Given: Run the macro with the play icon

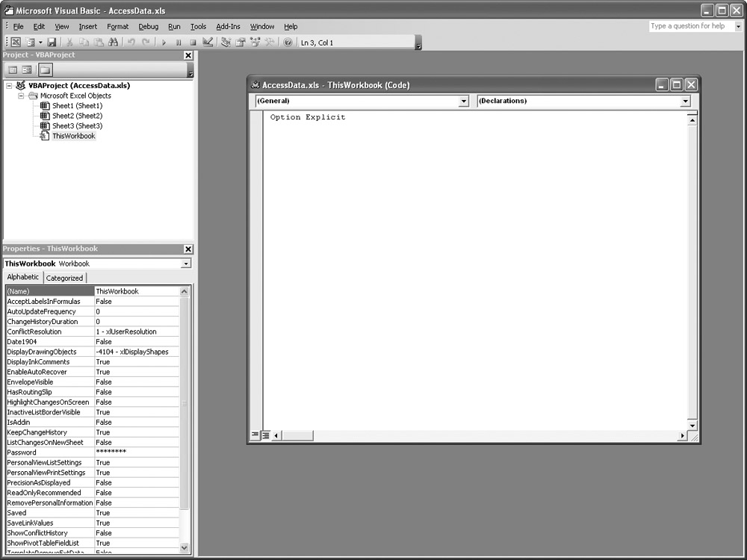Looking at the screenshot, I should 164,43.
